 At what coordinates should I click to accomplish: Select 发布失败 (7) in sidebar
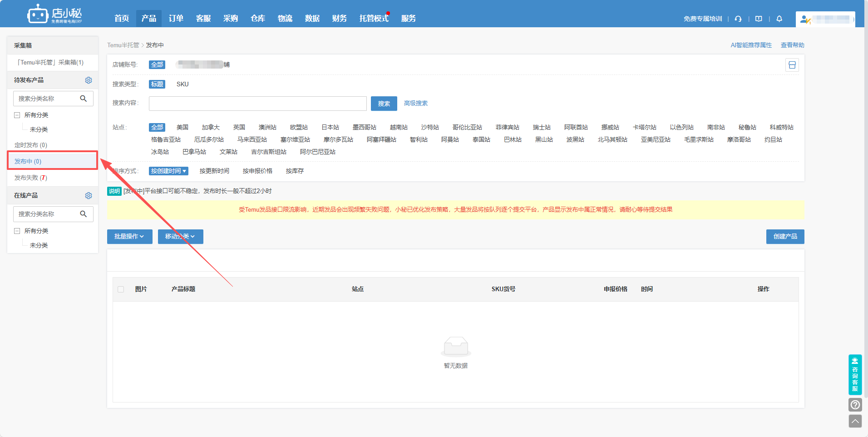31,178
